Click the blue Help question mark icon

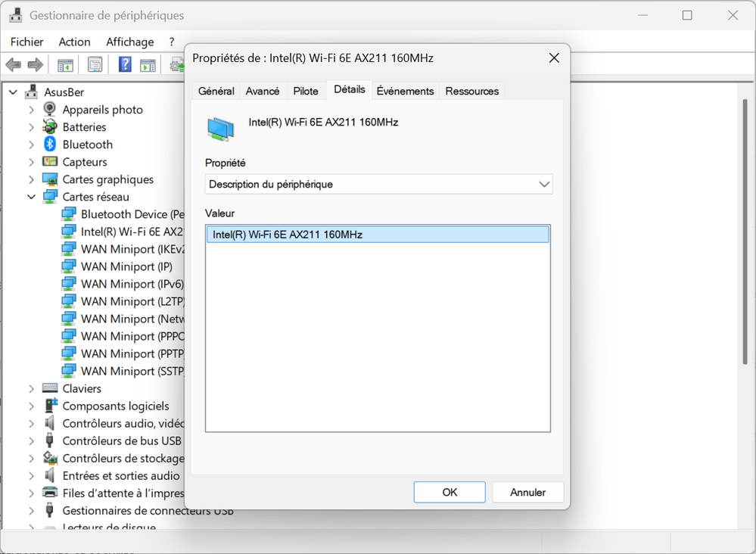point(125,64)
